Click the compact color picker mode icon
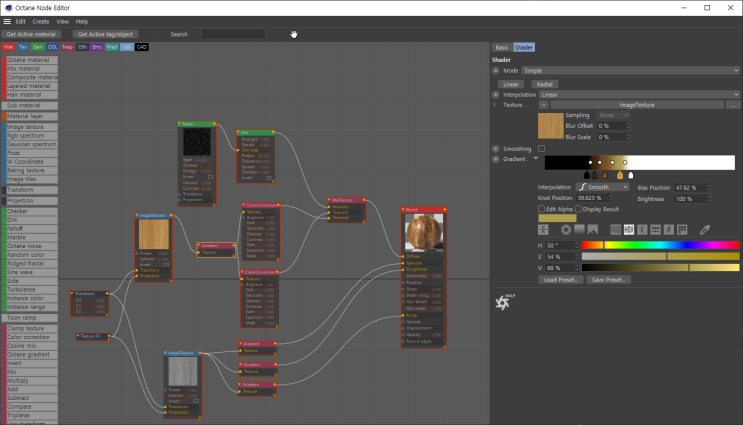This screenshot has height=425, width=743. click(543, 230)
